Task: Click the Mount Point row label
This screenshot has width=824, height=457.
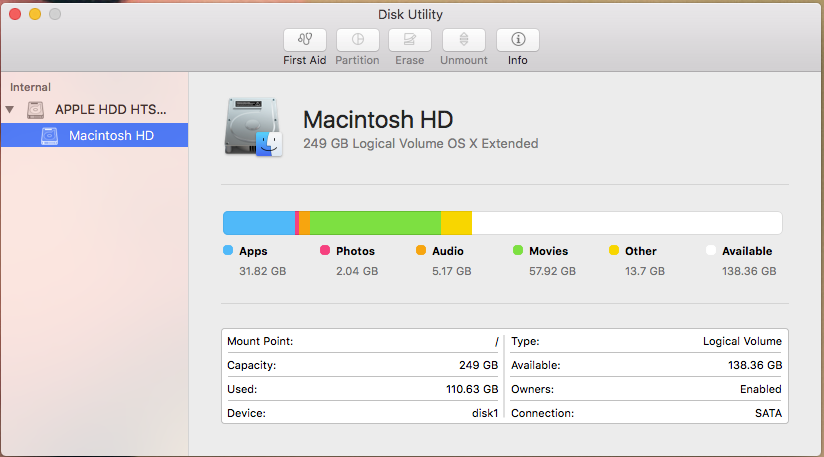Action: tap(260, 341)
